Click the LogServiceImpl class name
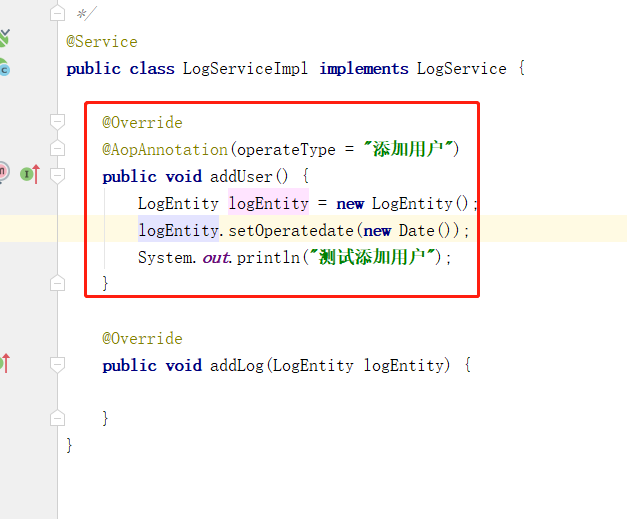627x519 pixels. 246,69
